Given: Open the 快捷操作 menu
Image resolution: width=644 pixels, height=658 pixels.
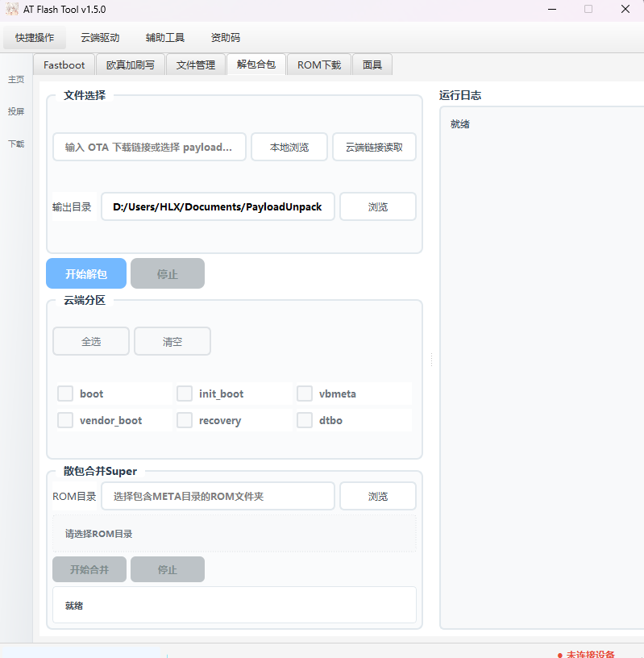Looking at the screenshot, I should pyautogui.click(x=35, y=37).
